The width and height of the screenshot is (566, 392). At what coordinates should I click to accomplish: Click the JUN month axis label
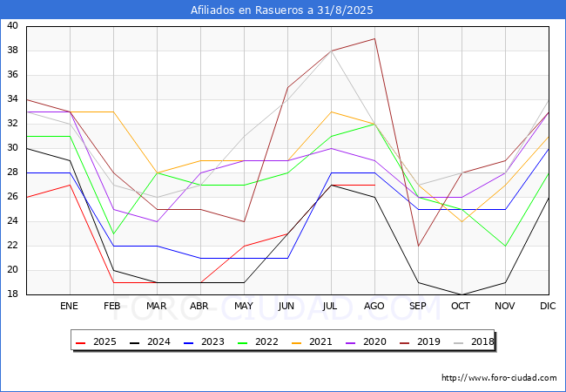[286, 306]
